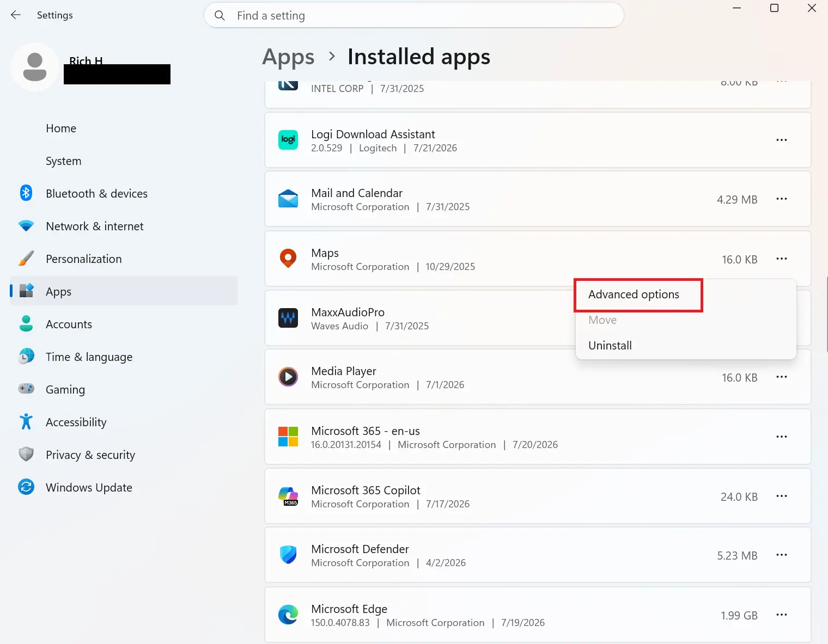This screenshot has width=828, height=644.
Task: Click the Accessibility figure icon
Action: coord(26,422)
